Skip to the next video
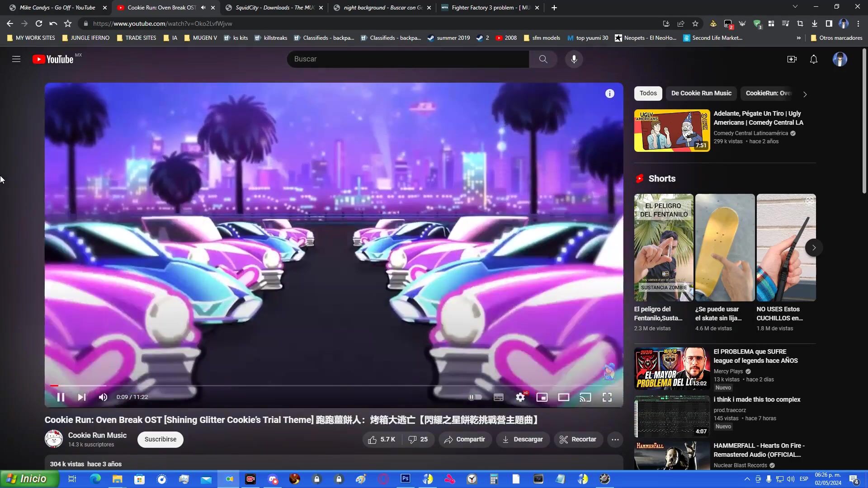The height and width of the screenshot is (488, 868). 82,397
